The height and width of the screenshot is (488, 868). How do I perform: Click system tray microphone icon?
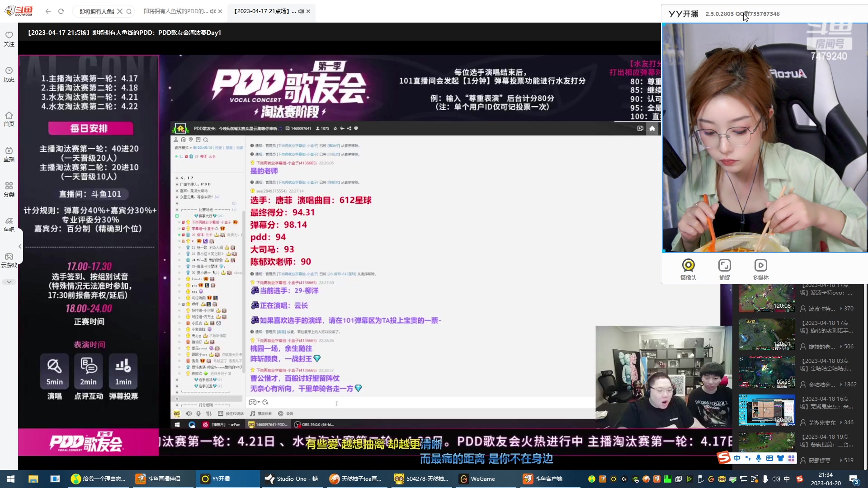coord(765,479)
